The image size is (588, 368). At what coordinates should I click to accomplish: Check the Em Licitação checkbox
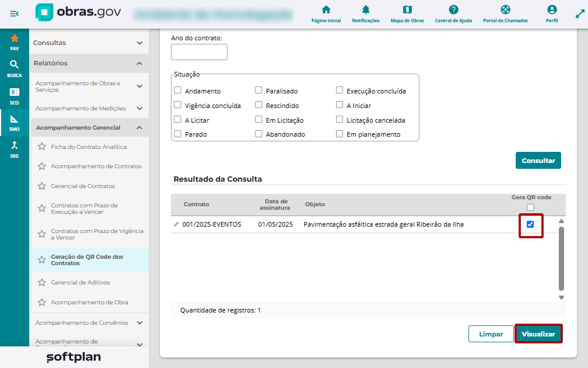(258, 119)
